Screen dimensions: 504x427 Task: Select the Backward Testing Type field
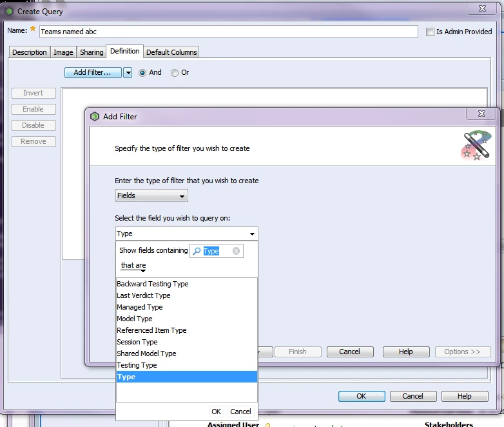click(x=186, y=284)
